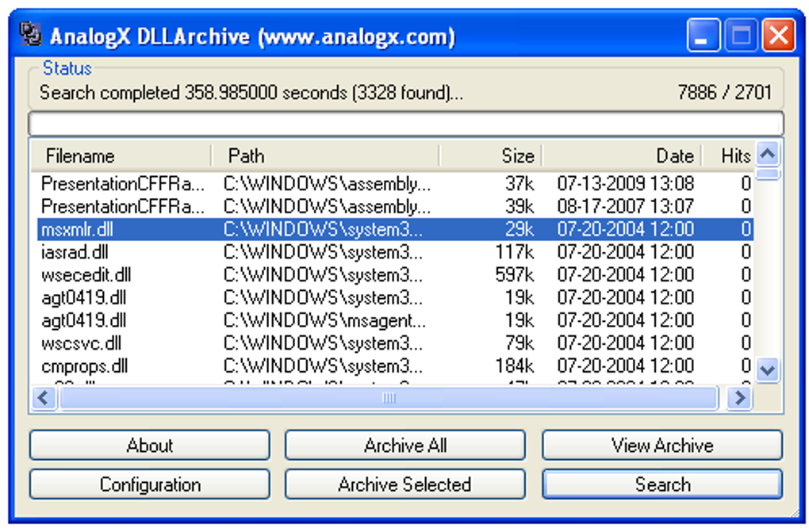Click the DLLArchive title bar app icon
Screen dimensions: 809x532
(x=30, y=34)
